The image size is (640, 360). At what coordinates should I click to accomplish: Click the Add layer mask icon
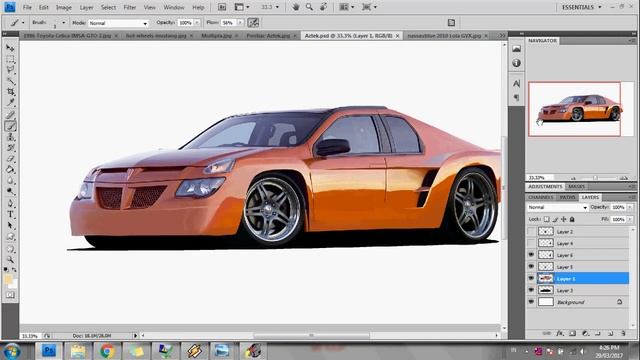click(572, 333)
